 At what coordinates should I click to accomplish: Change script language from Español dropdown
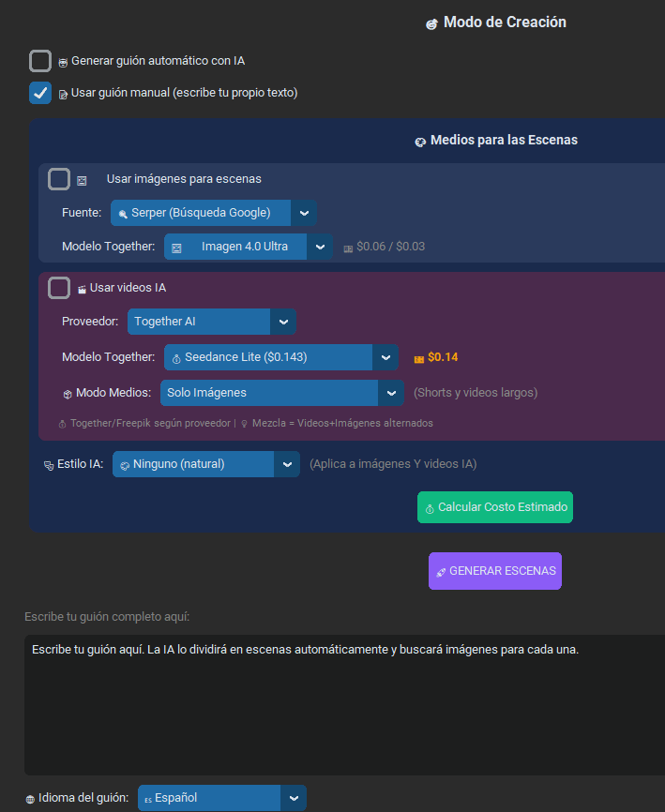click(221, 798)
